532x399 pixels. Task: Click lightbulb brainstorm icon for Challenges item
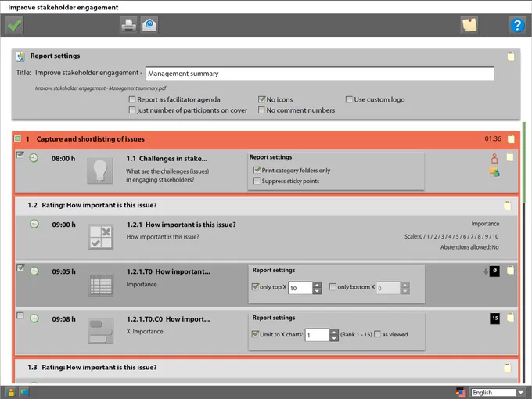pos(100,171)
